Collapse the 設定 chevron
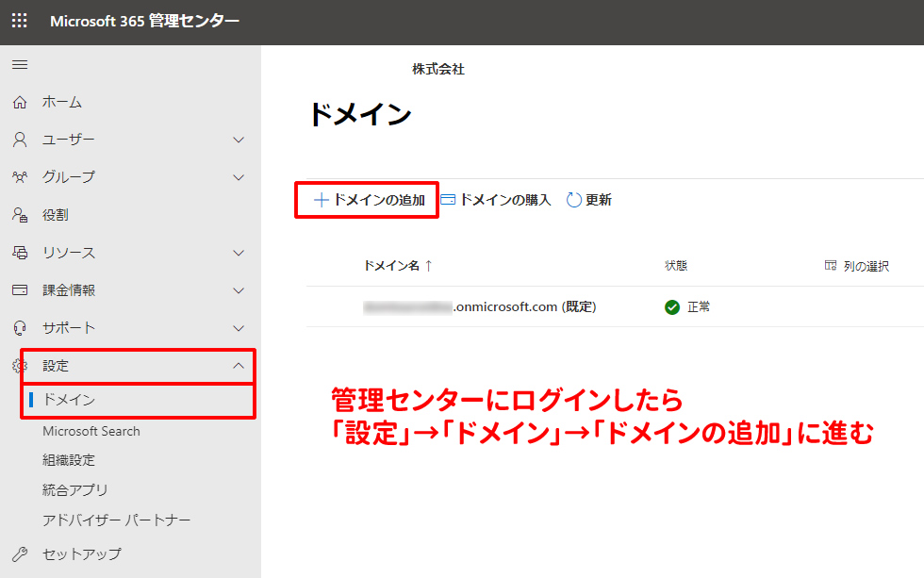This screenshot has width=924, height=578. tap(238, 365)
